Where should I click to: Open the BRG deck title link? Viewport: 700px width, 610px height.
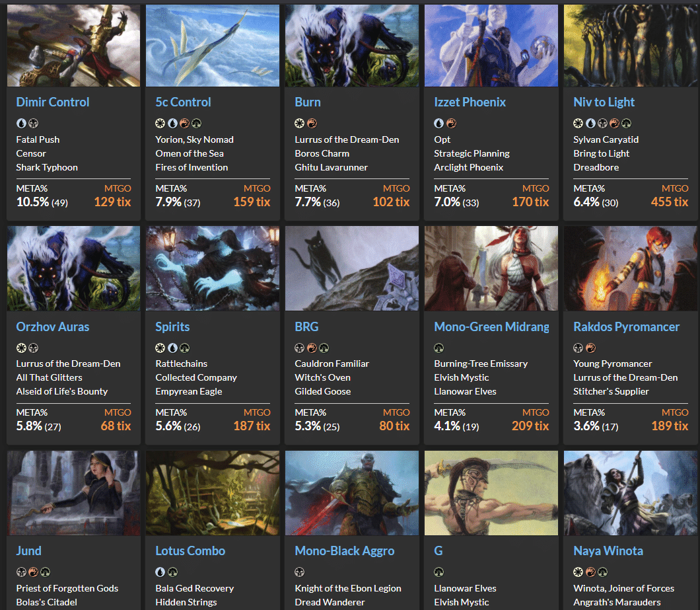[x=306, y=326]
